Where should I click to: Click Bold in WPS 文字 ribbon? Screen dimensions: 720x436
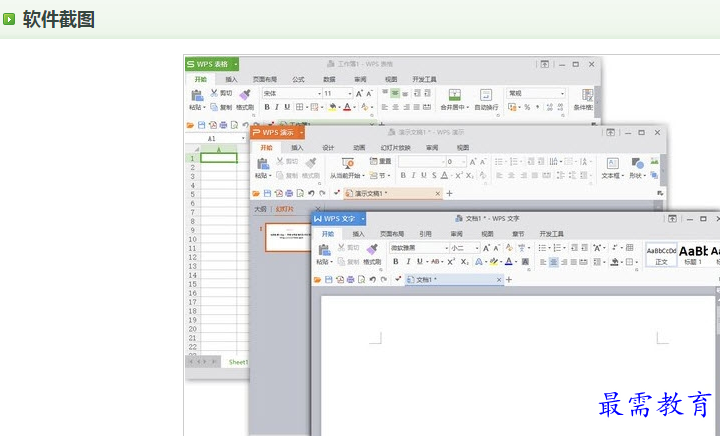(396, 262)
